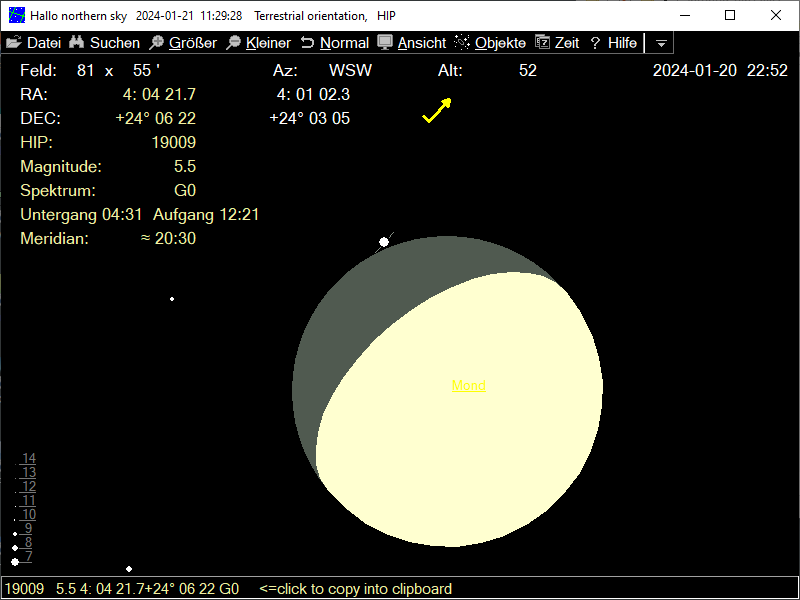Reset view with the Normal button
Viewport: 800px width, 600px height.
coord(335,43)
